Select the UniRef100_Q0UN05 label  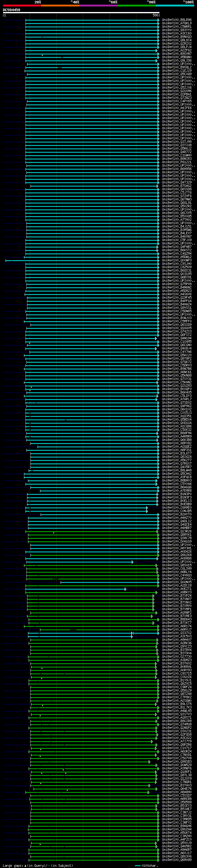[x=177, y=582]
